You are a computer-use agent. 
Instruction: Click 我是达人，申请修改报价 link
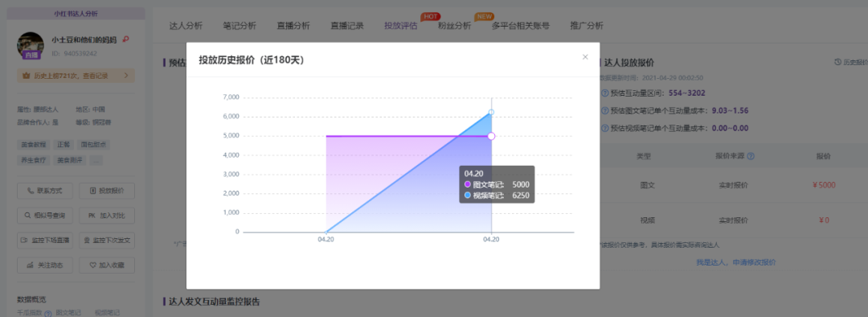coord(735,262)
